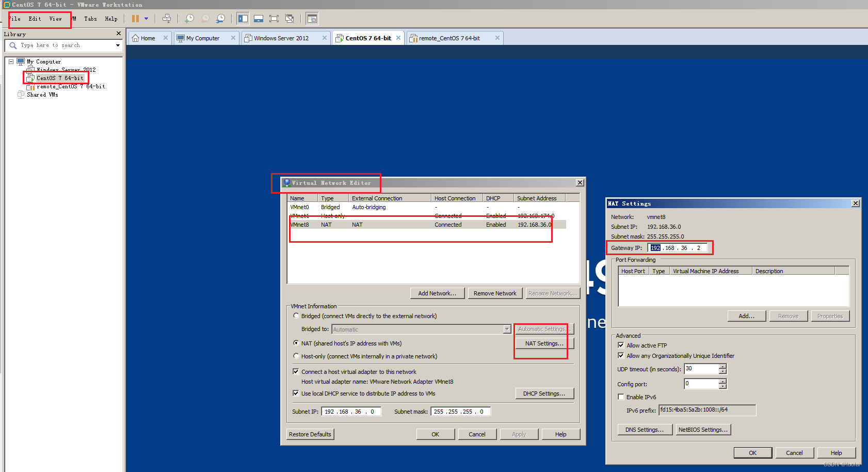This screenshot has height=472, width=868.
Task: Click the My Computer monitor icon in tree
Action: (21, 61)
